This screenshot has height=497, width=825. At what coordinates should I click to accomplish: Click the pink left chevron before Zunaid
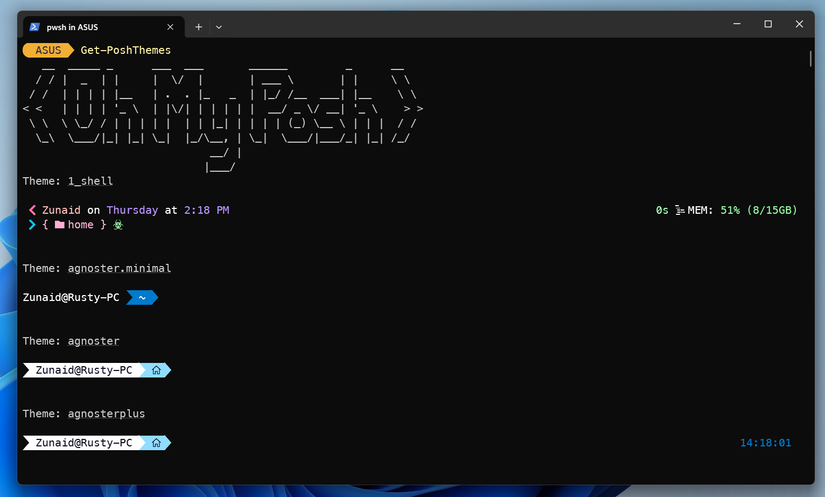coord(32,210)
